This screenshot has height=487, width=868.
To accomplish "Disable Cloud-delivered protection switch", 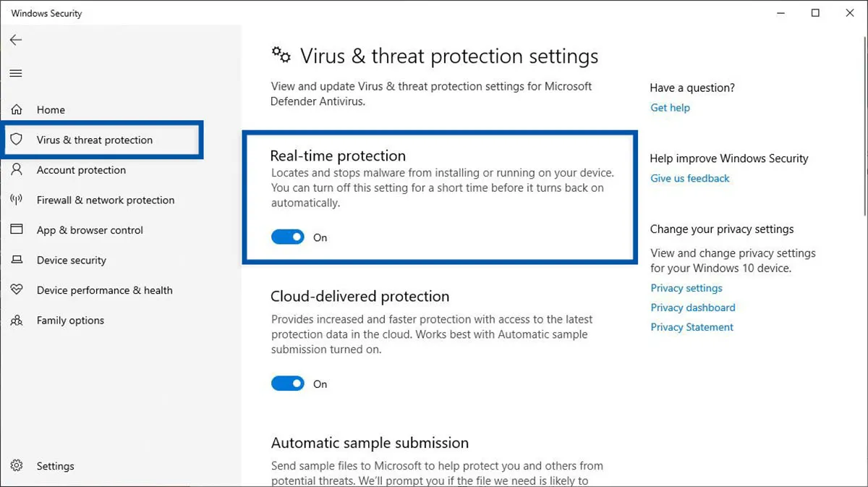I will click(288, 384).
